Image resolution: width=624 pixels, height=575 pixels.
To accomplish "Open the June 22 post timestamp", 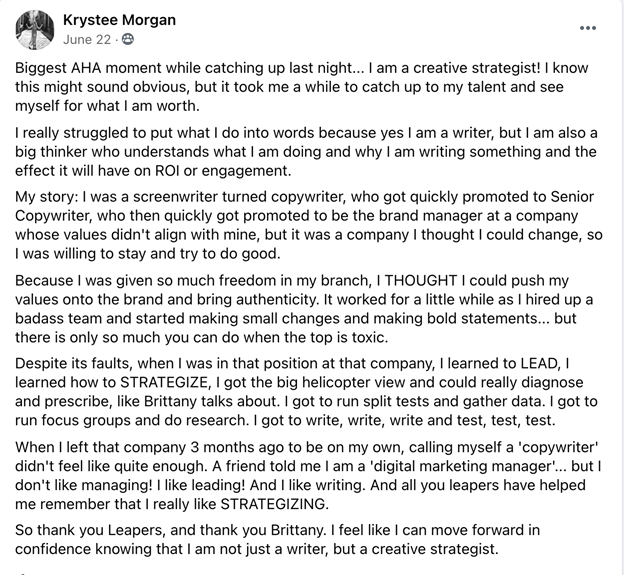I will point(87,39).
